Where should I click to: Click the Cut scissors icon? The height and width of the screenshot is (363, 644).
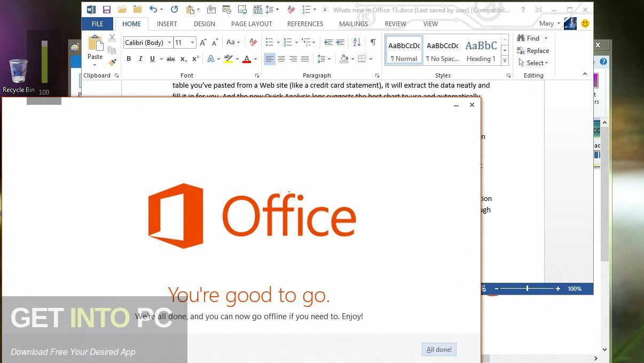point(112,38)
